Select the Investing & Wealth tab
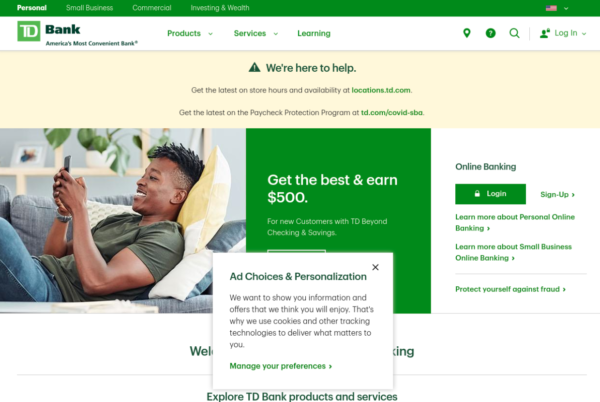The image size is (600, 402). point(220,8)
